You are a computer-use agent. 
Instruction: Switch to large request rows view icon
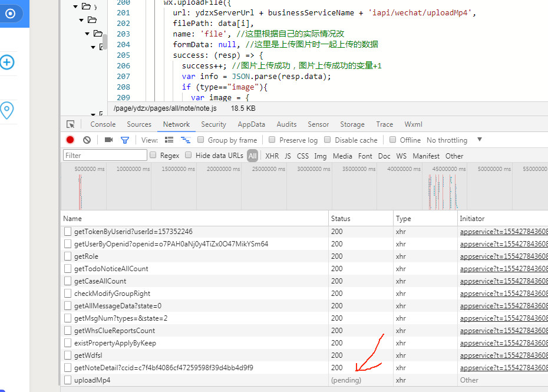[169, 140]
